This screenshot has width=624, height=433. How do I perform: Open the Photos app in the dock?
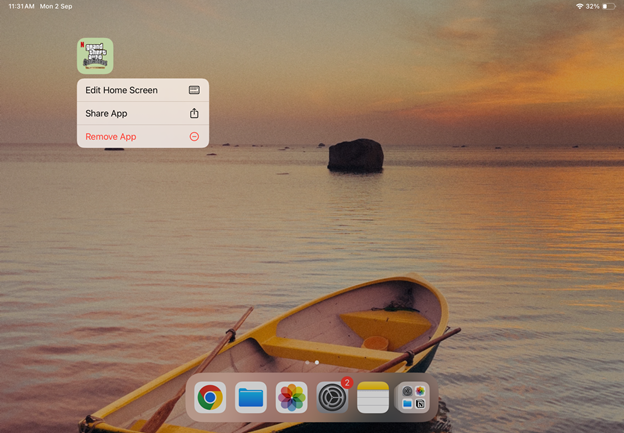coord(291,397)
